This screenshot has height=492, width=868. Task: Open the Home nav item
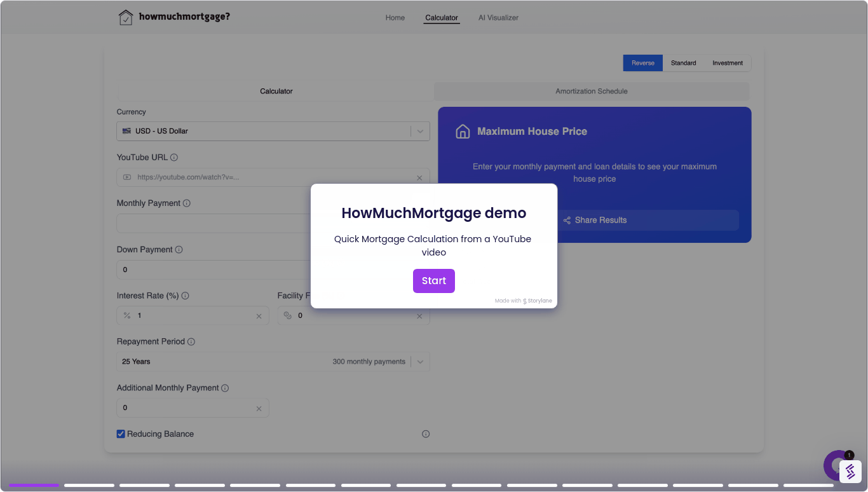395,18
